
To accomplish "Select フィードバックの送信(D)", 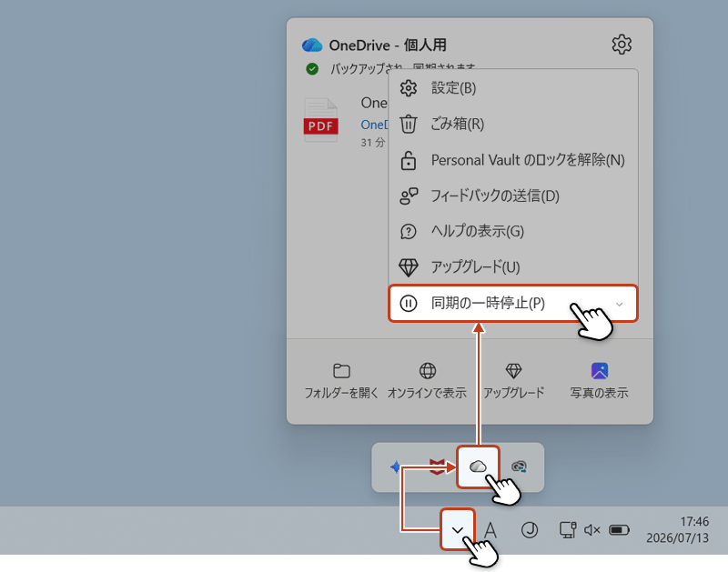I will (513, 196).
